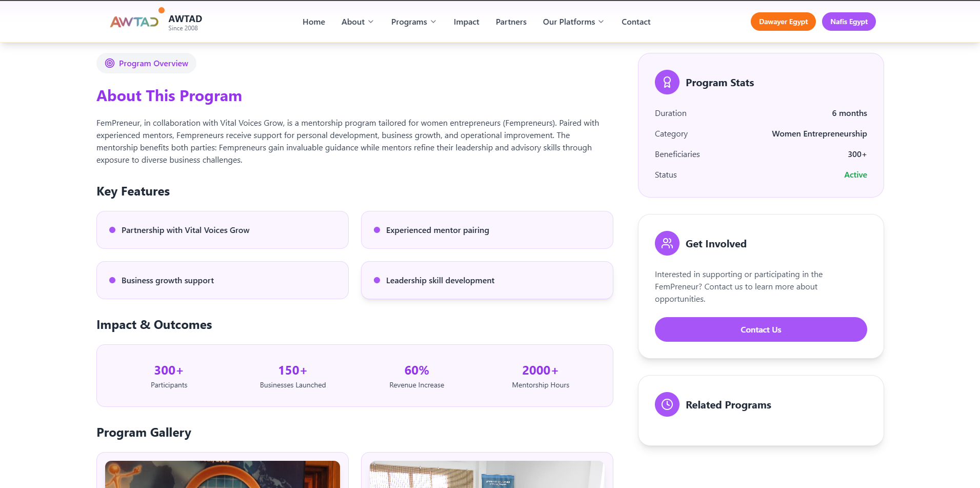Click the AWTAD logo in header
980x488 pixels.
click(134, 22)
